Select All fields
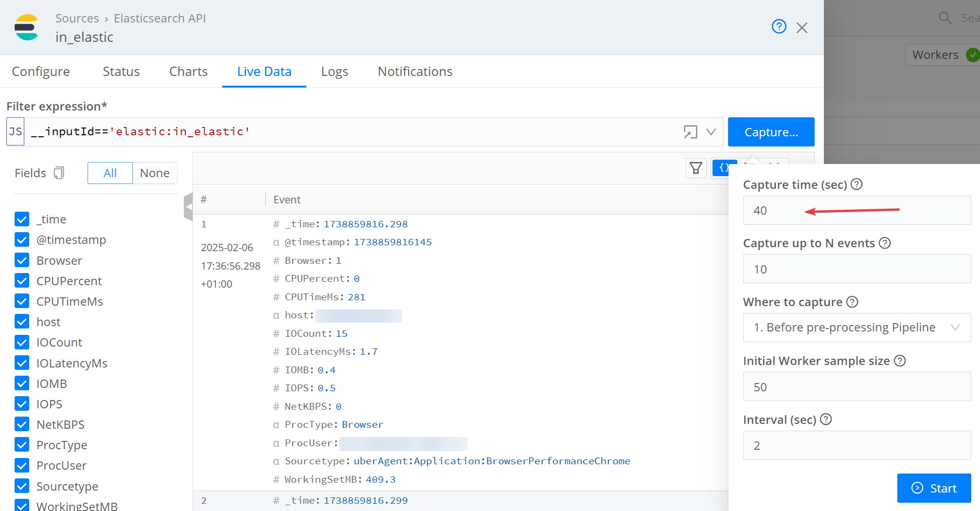This screenshot has width=980, height=511. [110, 173]
